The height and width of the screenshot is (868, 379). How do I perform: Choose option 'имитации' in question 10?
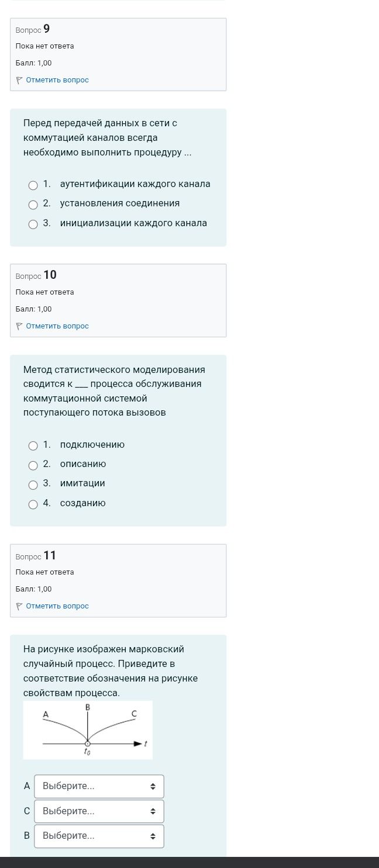click(x=33, y=484)
